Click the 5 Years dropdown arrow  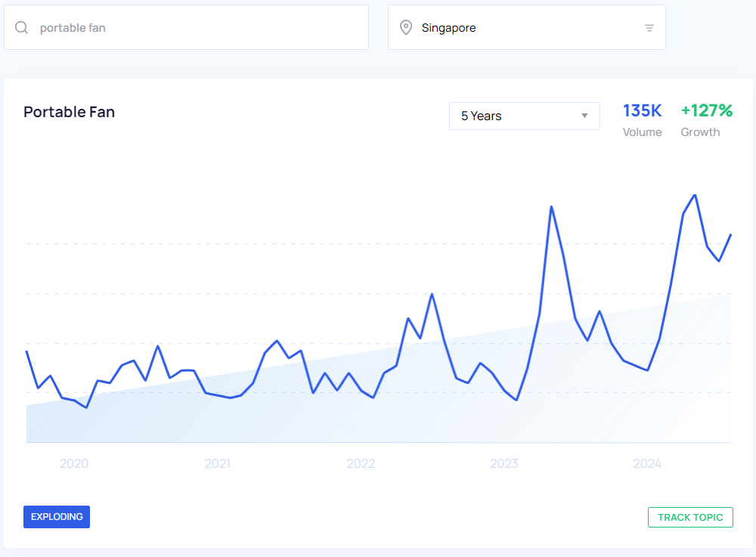pyautogui.click(x=584, y=116)
